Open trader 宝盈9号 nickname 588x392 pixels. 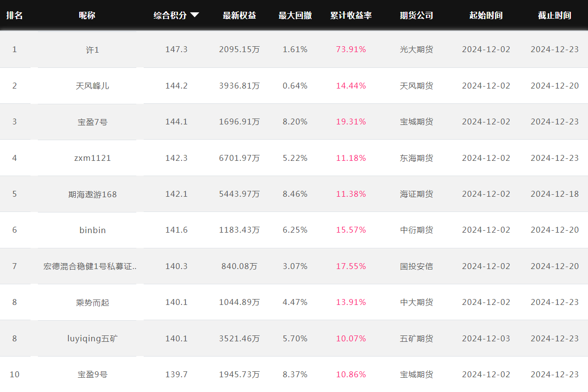click(92, 375)
